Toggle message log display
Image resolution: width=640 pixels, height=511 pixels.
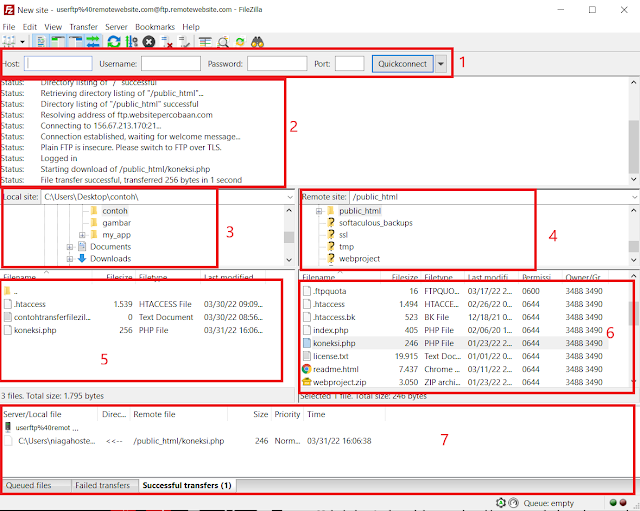41,41
